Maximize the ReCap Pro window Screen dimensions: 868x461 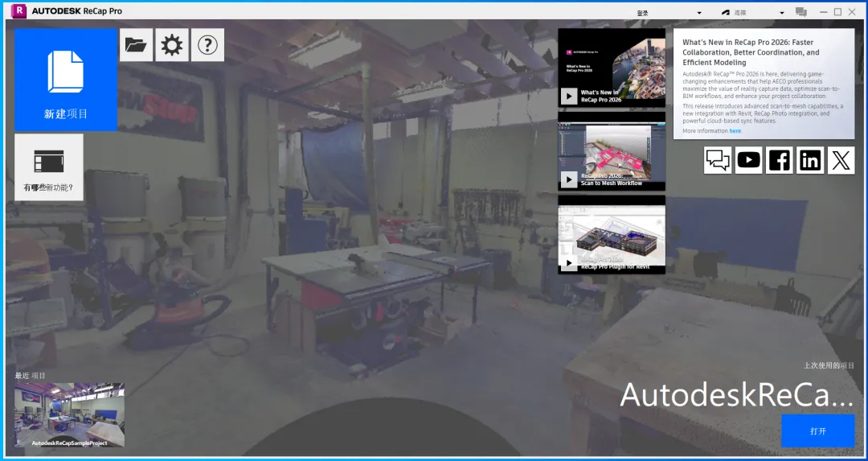(838, 11)
